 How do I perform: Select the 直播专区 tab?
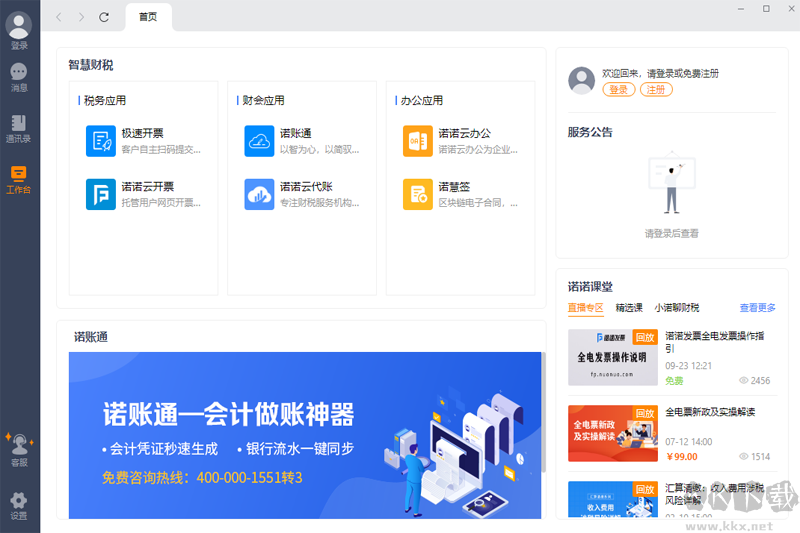coord(586,308)
